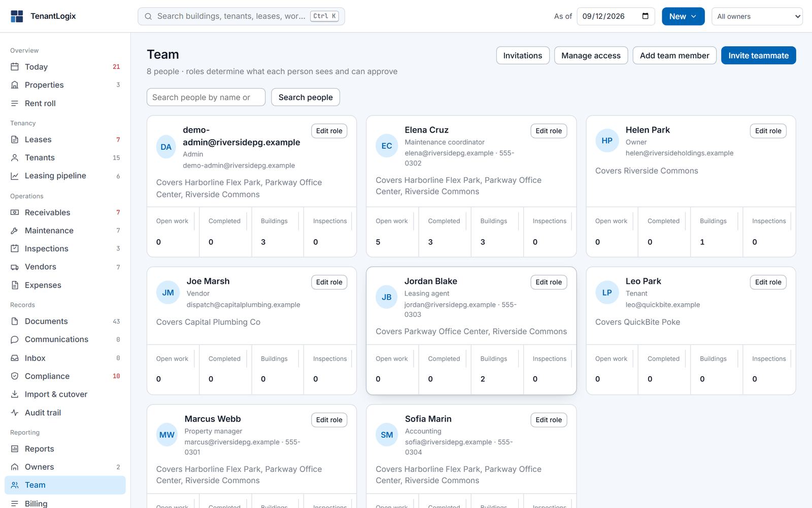Click the MW avatar of Marcus Webb

click(167, 435)
